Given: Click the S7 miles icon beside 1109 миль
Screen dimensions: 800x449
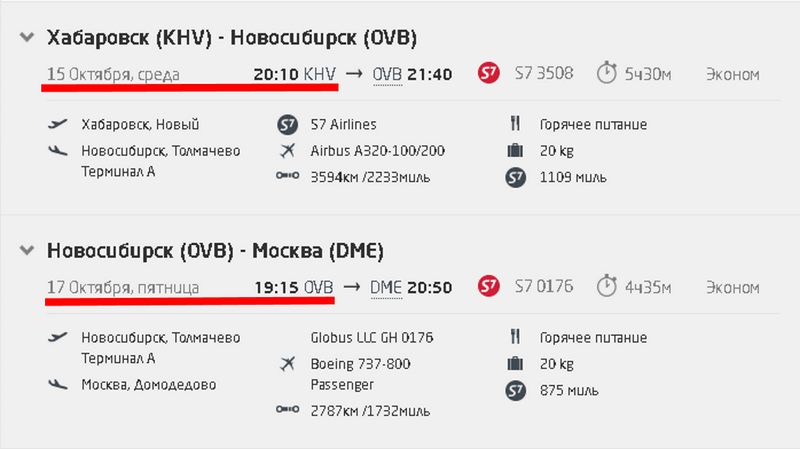Looking at the screenshot, I should 515,178.
